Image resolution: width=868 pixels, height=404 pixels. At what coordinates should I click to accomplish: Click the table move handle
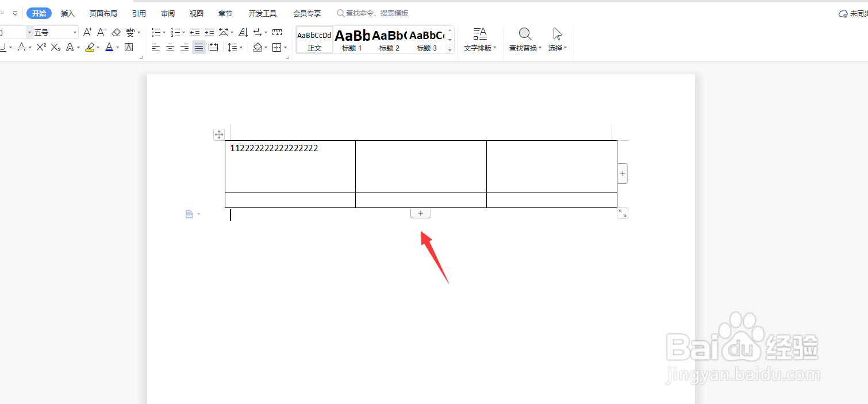(x=219, y=134)
